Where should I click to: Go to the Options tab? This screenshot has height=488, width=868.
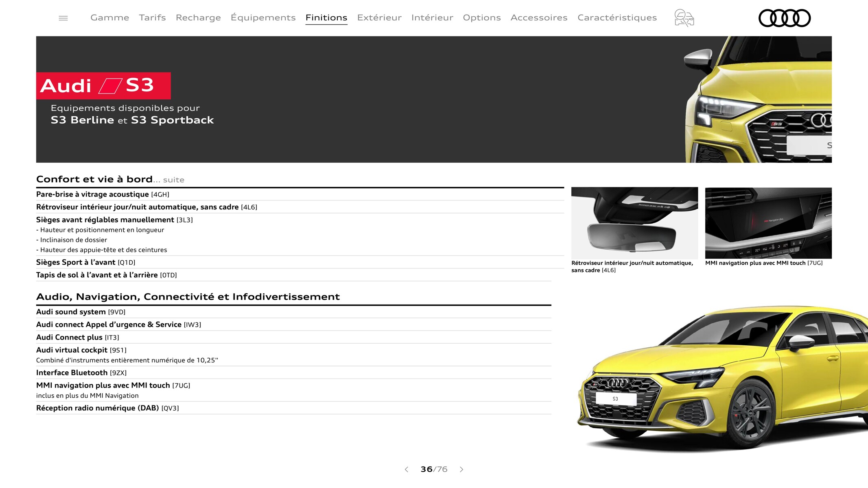click(x=482, y=17)
